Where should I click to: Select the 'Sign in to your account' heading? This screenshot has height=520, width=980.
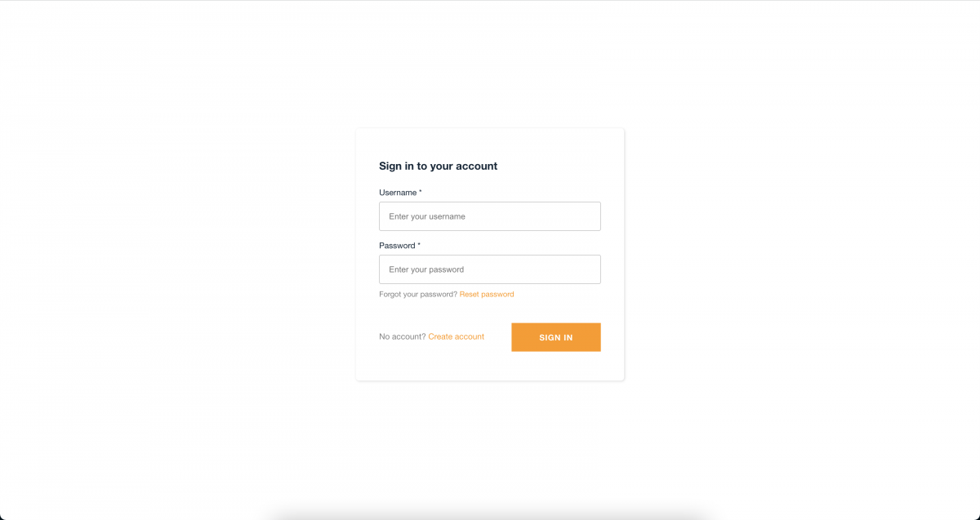pos(438,166)
